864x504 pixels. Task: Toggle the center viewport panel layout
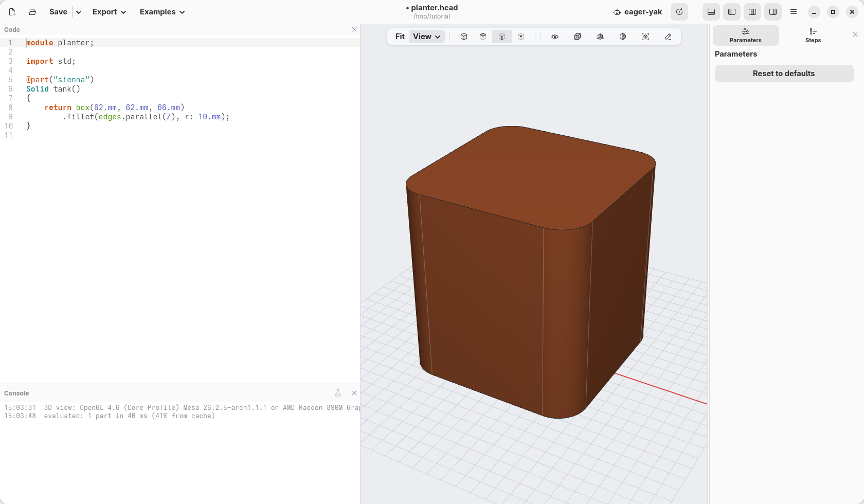(x=752, y=12)
